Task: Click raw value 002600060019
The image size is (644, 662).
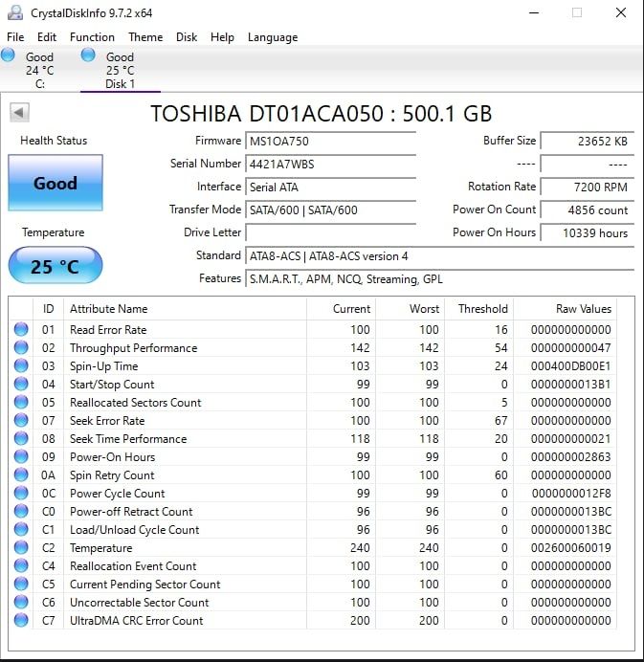Action: [x=571, y=547]
